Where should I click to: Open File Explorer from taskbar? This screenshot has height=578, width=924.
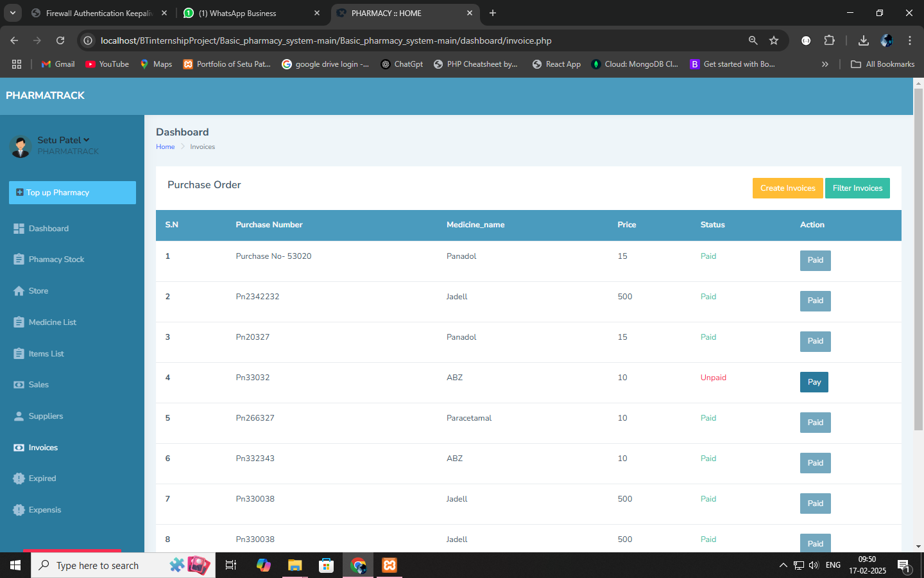point(295,565)
